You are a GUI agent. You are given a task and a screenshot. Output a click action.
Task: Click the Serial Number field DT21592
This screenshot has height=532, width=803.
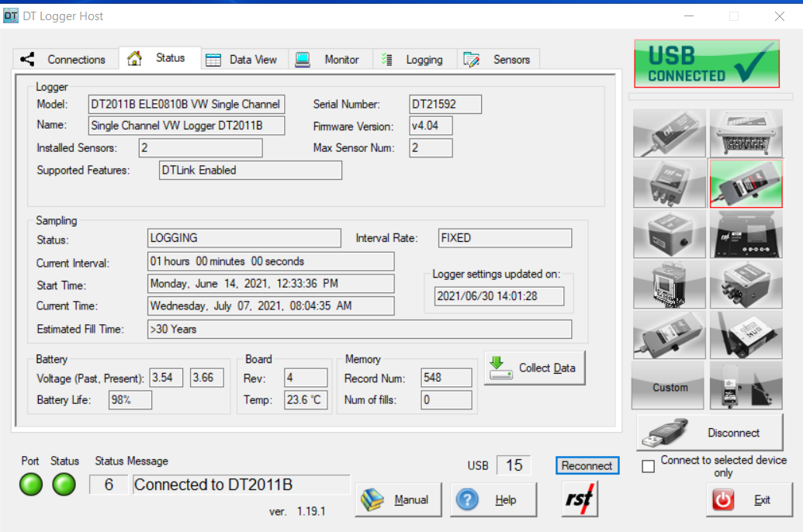point(445,105)
